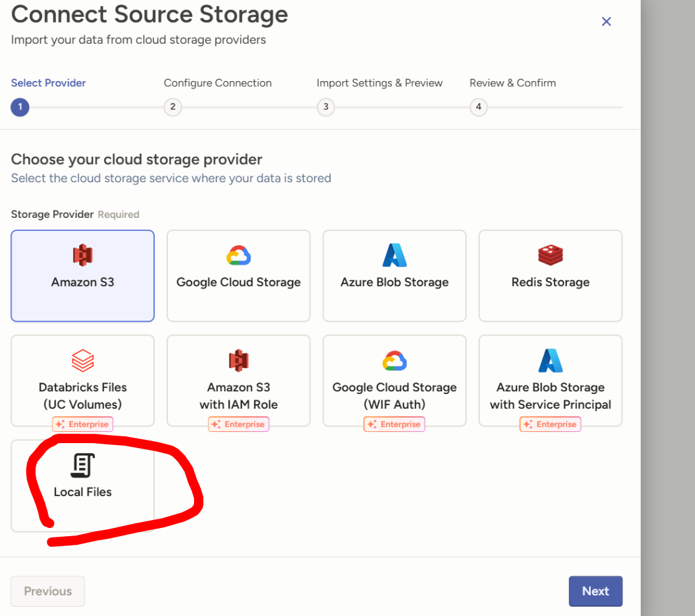This screenshot has width=695, height=616.
Task: Select the Amazon S3 with IAM Role label
Action: coord(238,396)
